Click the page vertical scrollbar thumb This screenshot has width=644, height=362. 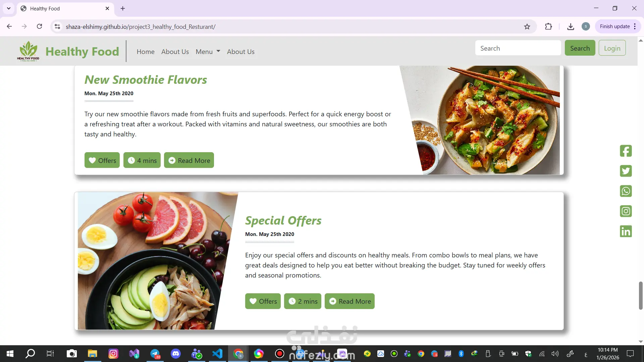tap(641, 296)
